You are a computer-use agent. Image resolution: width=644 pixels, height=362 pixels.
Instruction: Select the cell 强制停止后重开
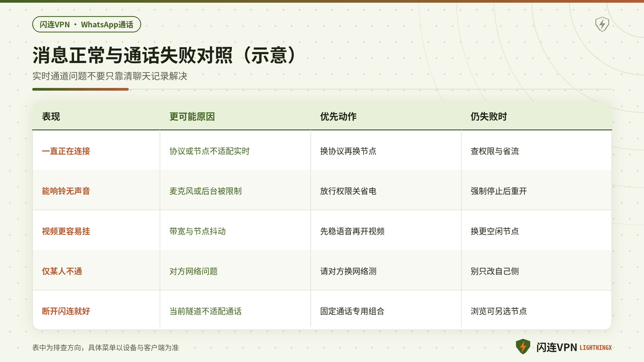(536, 190)
